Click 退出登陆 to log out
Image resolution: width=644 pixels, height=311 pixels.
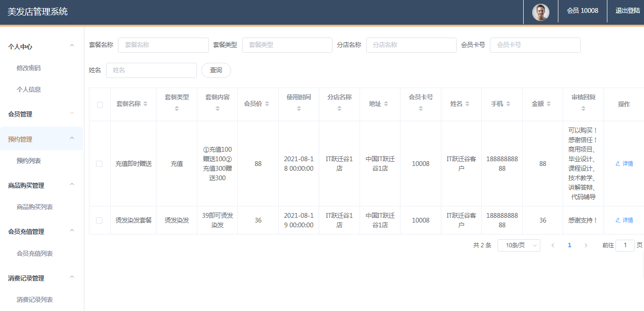(x=628, y=10)
